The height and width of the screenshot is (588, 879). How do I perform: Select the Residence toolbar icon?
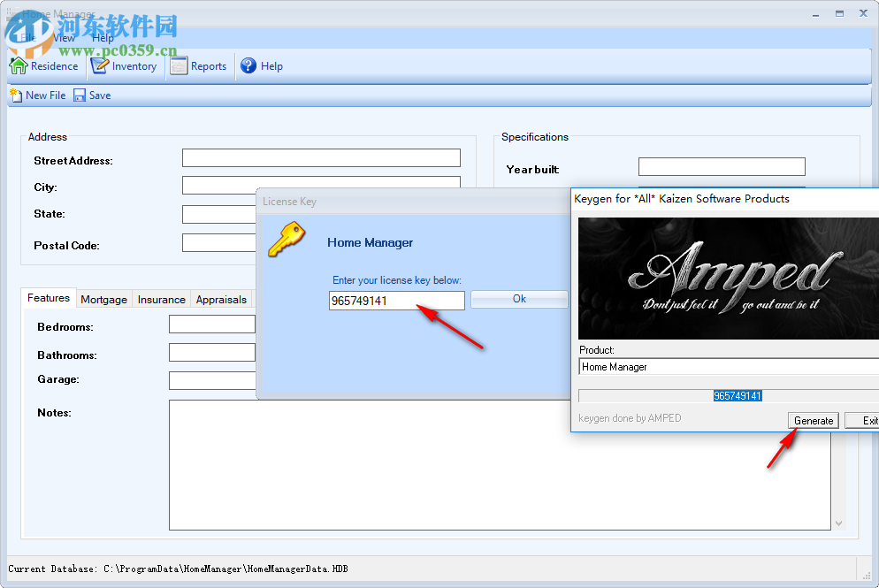click(18, 65)
